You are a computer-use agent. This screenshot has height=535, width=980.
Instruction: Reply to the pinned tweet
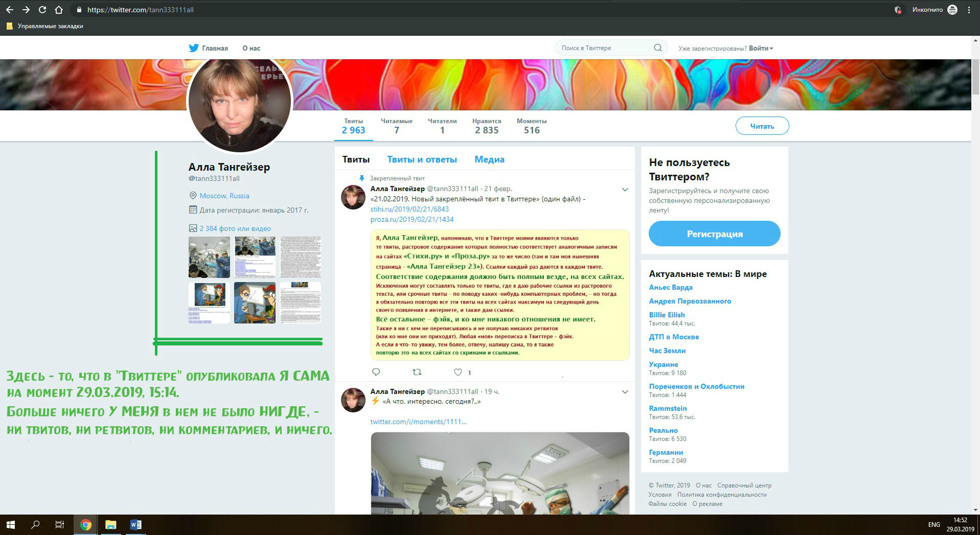point(376,372)
